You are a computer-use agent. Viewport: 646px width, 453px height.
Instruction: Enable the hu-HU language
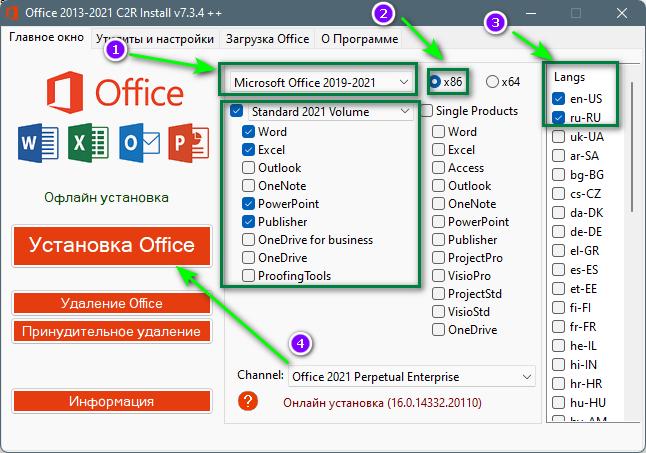click(558, 402)
